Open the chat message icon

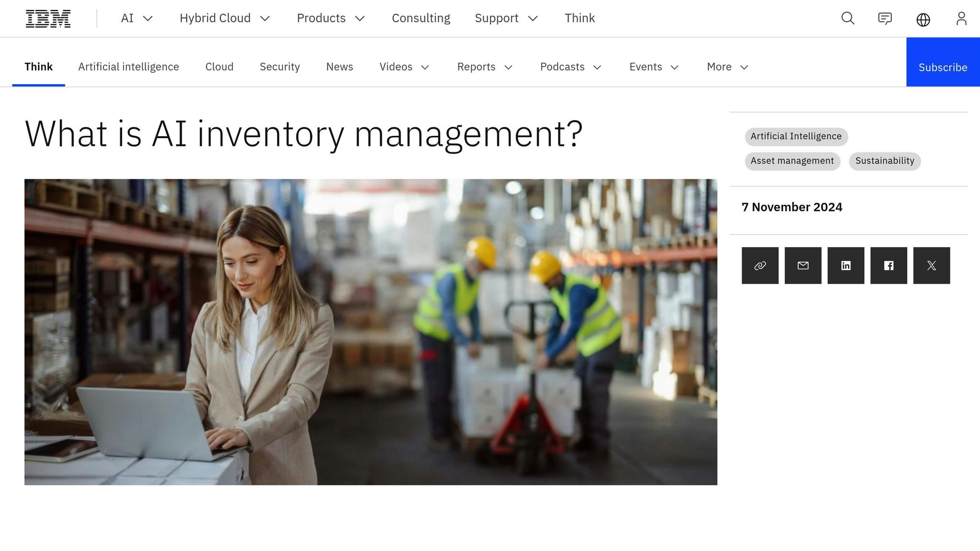(885, 19)
